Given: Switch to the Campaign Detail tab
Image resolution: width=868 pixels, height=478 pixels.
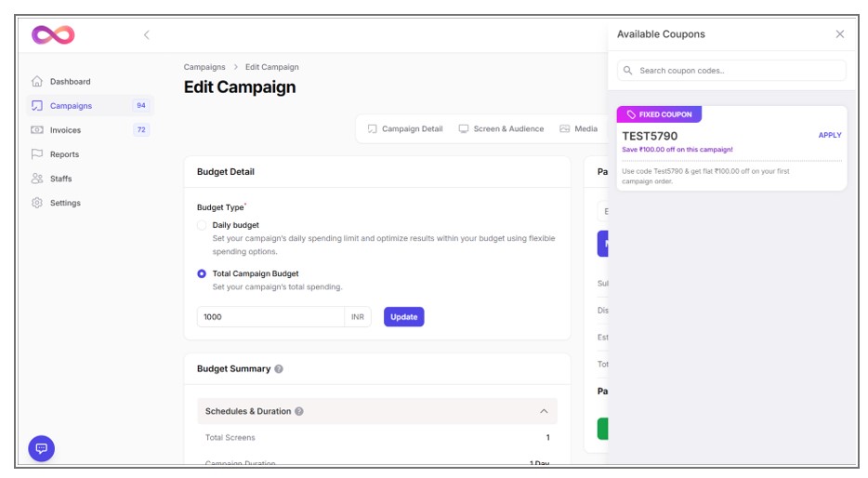Looking at the screenshot, I should (405, 129).
